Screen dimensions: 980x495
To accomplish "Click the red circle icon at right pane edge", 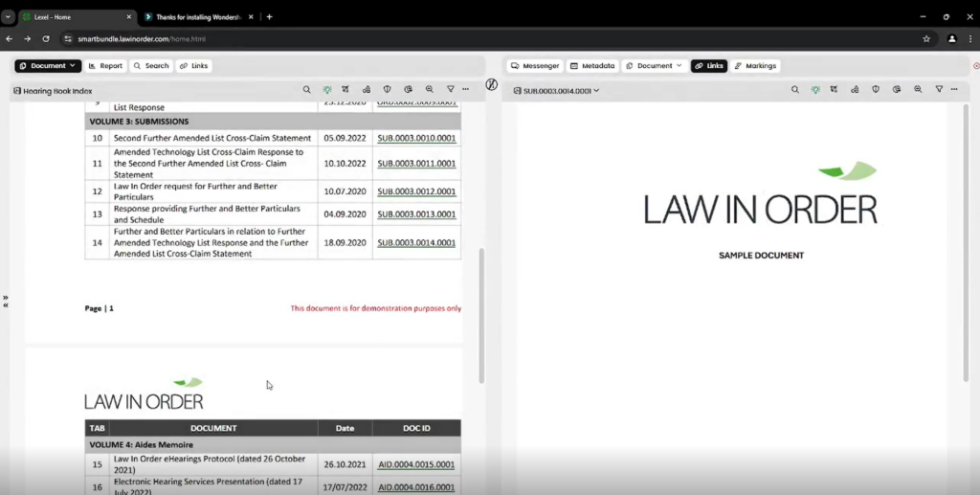I will (976, 66).
